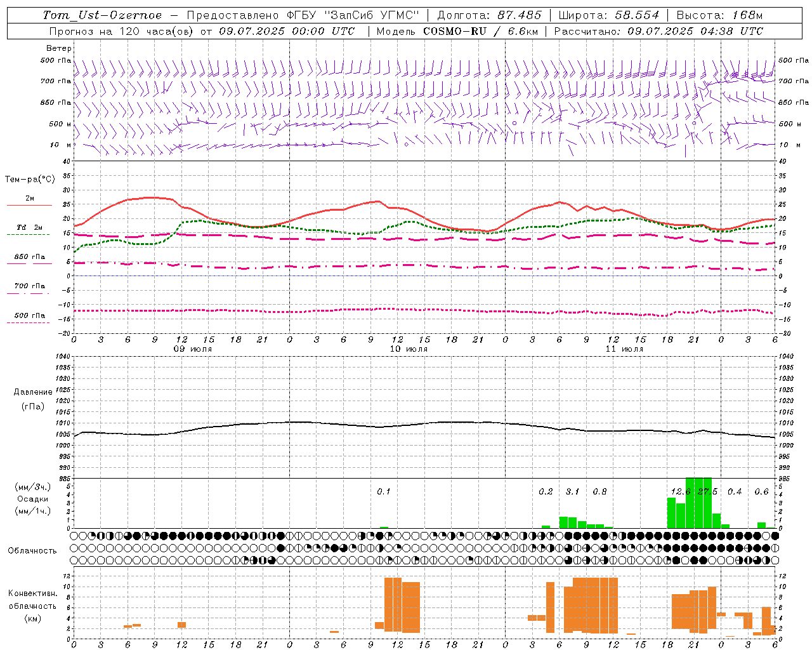Click the "Конвективн." convective cloud label

click(33, 594)
